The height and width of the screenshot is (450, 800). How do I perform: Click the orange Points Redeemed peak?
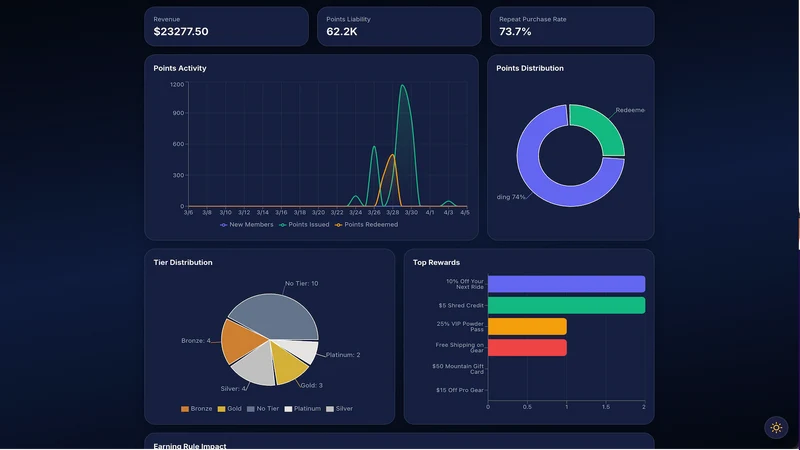click(x=392, y=156)
